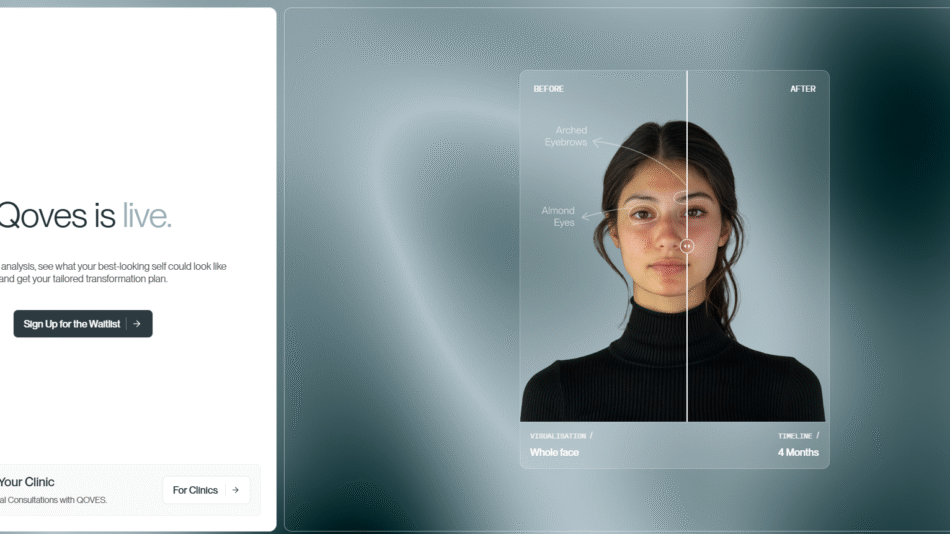Click the circular before/after drag handle
The width and height of the screenshot is (950, 534).
687,246
